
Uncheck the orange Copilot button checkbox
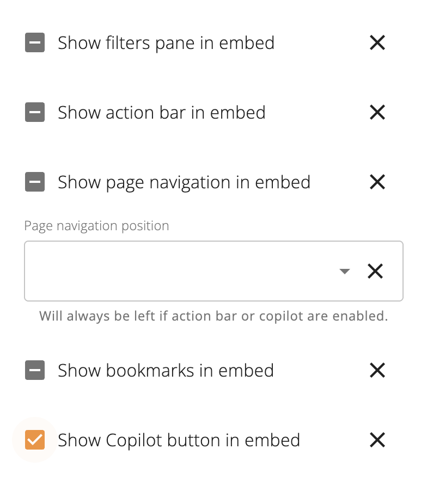tap(35, 440)
